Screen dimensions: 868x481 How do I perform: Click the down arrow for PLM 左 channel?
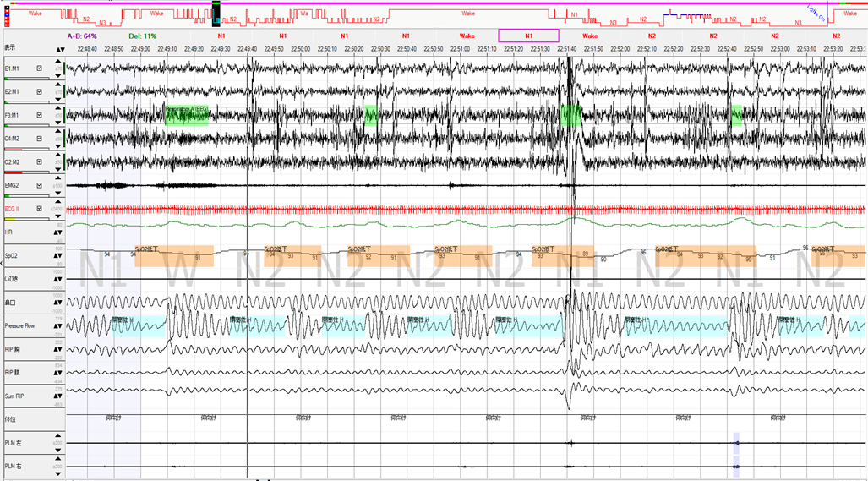(x=58, y=450)
